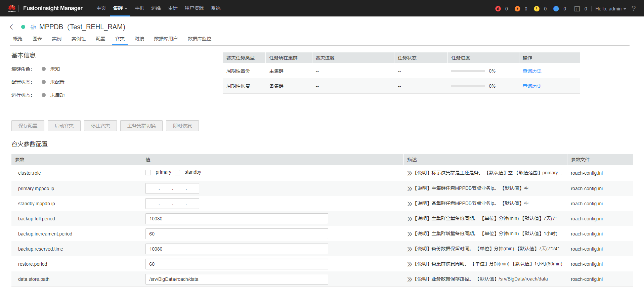
Task: Click roach-config.ini in the cluster.role row
Action: 587,173
